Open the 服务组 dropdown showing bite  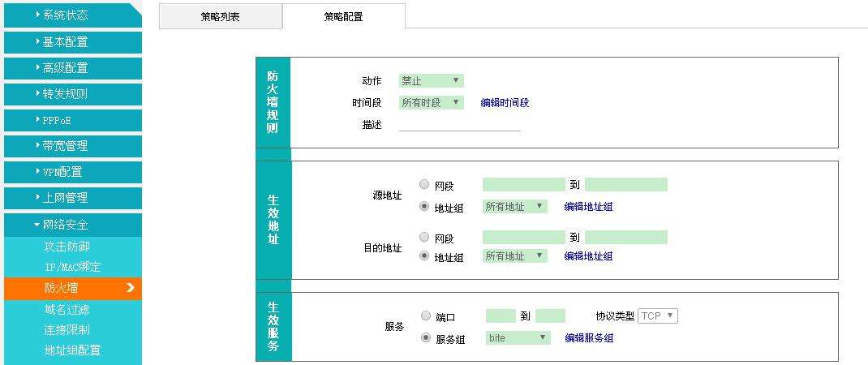point(518,338)
